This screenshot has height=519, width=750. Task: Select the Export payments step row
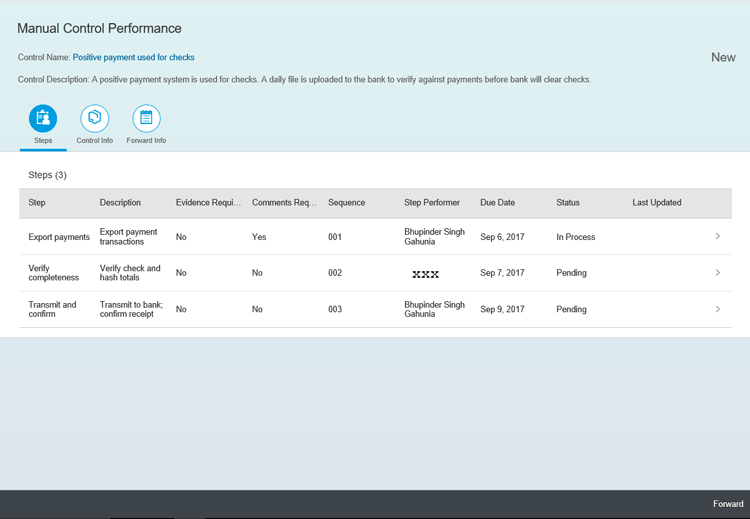coord(59,237)
